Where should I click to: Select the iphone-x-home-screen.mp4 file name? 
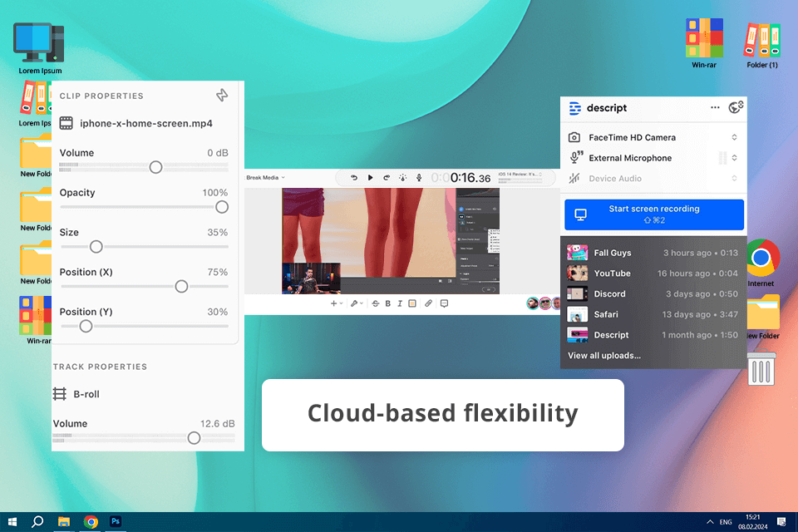(x=146, y=123)
